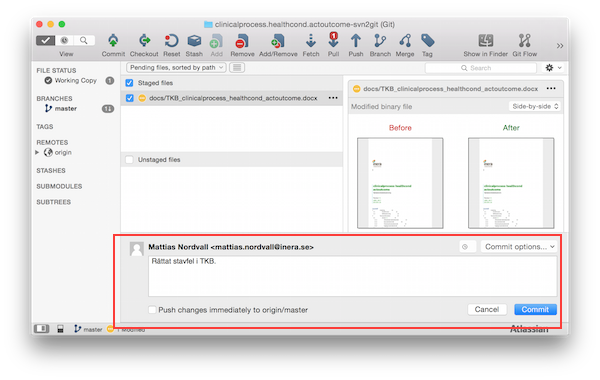
Task: Click the SUBMODULES sidebar section
Action: 59,186
